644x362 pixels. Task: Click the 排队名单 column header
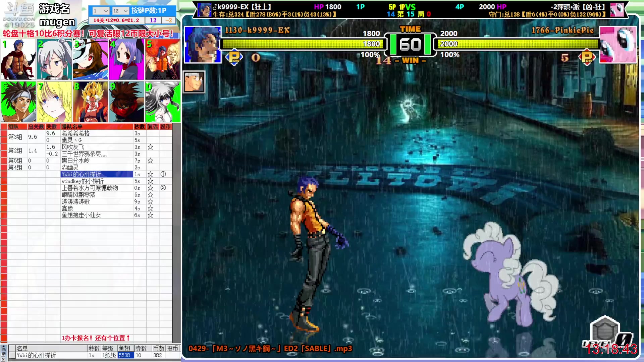pyautogui.click(x=97, y=126)
